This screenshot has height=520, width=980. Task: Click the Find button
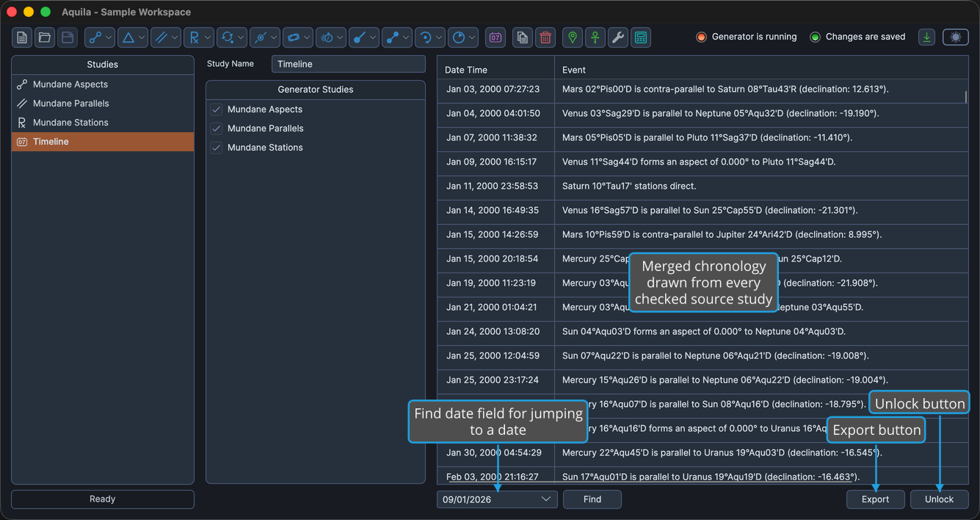pos(592,499)
